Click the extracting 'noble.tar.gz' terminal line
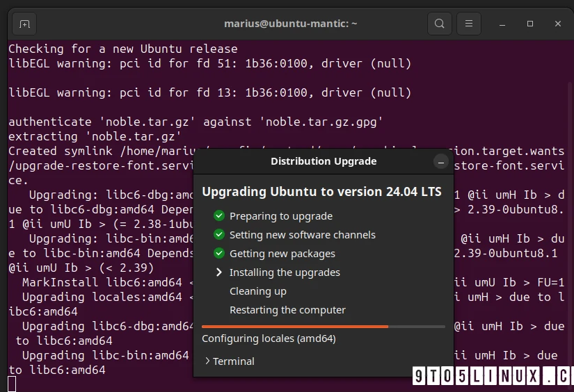The width and height of the screenshot is (574, 392). coord(95,137)
